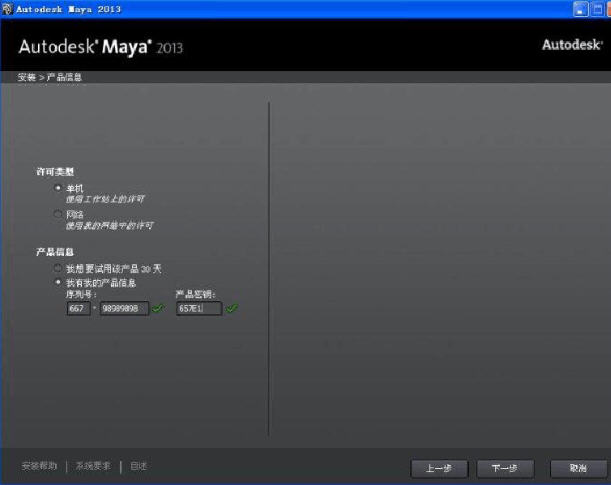Click the serial number field 98989898
This screenshot has height=485, width=611.
click(x=124, y=308)
